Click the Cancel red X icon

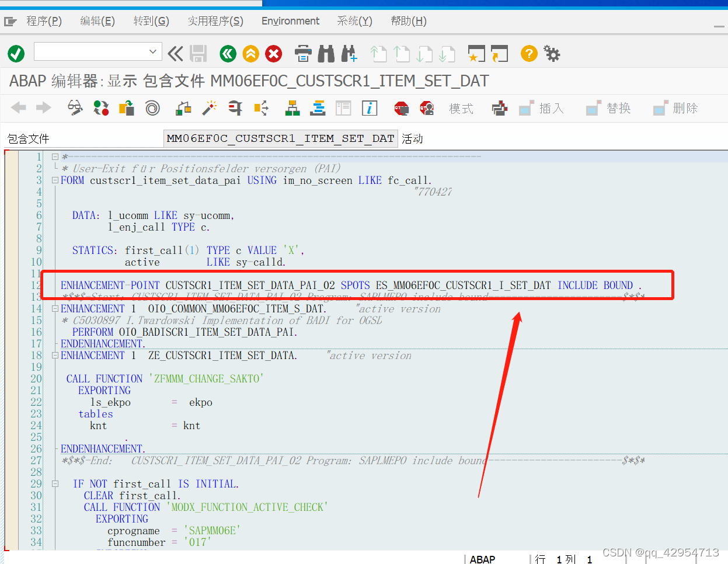point(273,53)
